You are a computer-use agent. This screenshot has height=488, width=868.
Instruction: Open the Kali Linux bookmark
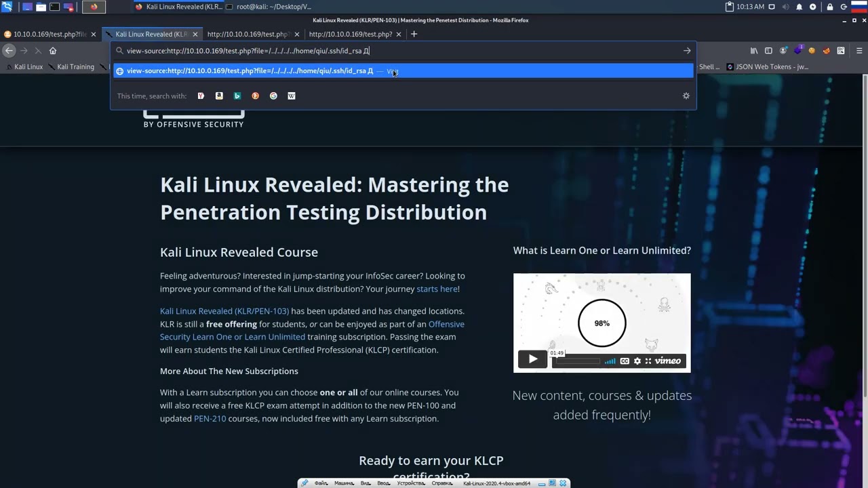tap(24, 67)
